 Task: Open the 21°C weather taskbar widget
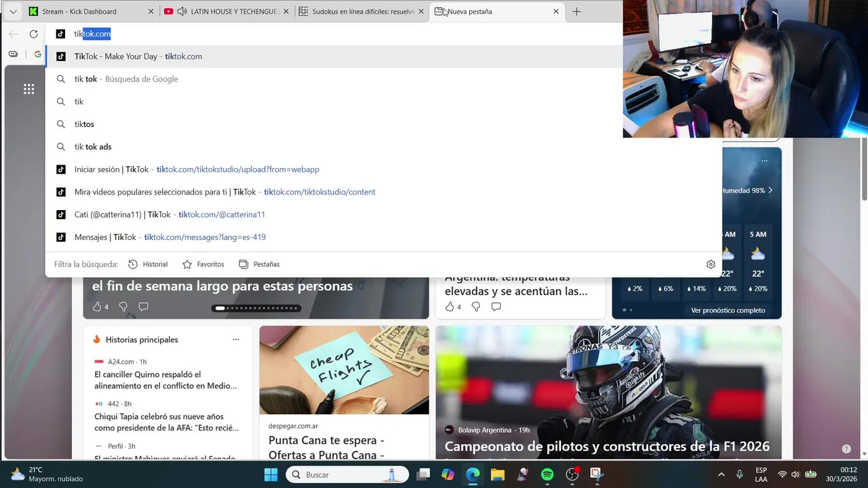pos(46,474)
